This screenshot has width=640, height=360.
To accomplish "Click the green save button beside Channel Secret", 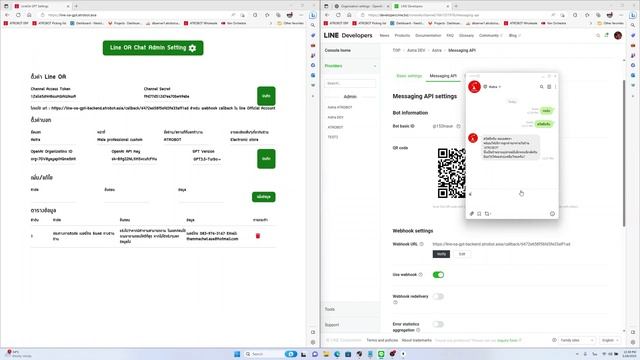I will tap(266, 96).
